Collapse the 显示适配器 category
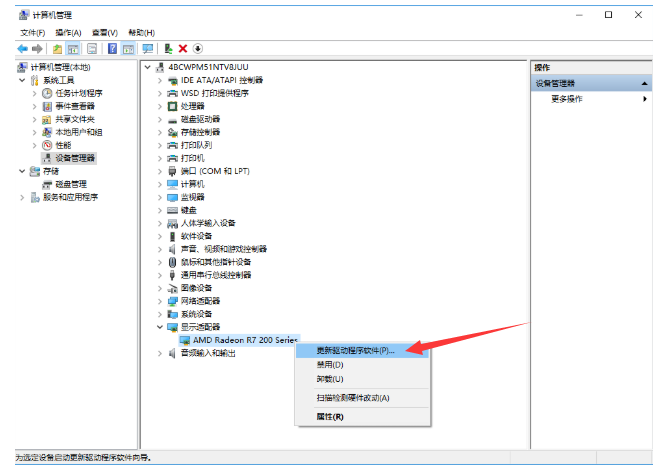Viewport: 664px width, 474px height. [160, 327]
